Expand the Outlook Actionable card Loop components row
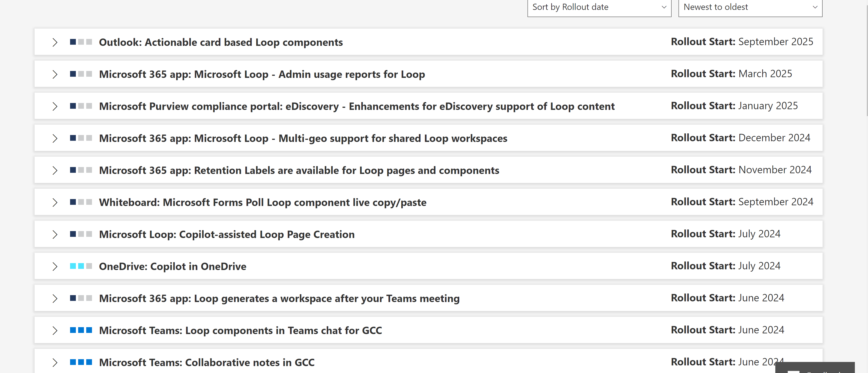Screen dimensions: 868x373 [x=55, y=42]
